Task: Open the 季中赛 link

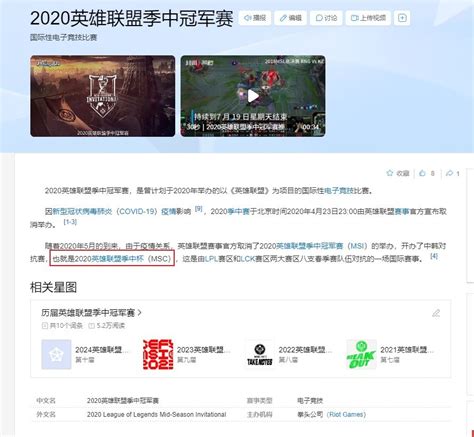Action: point(238,211)
